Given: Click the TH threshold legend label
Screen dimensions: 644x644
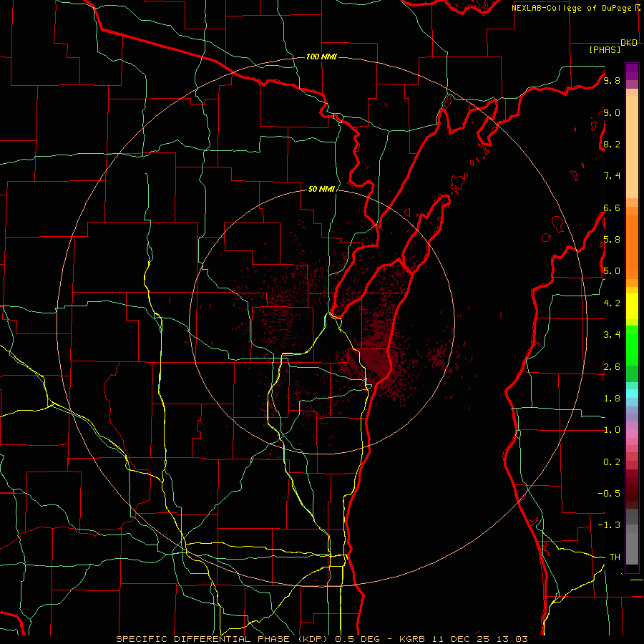Looking at the screenshot, I should (615, 557).
